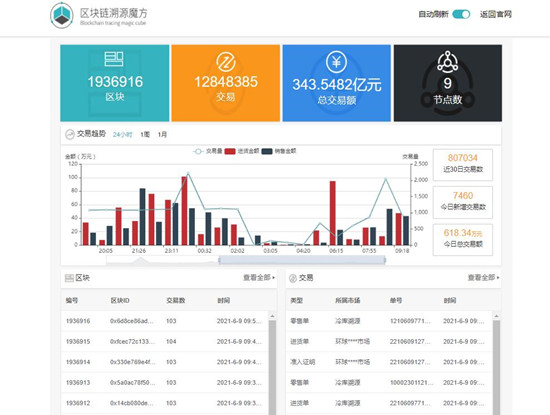Screen dimensions: 550x415
Task: Click the 区块 section header icon
Action: click(69, 278)
